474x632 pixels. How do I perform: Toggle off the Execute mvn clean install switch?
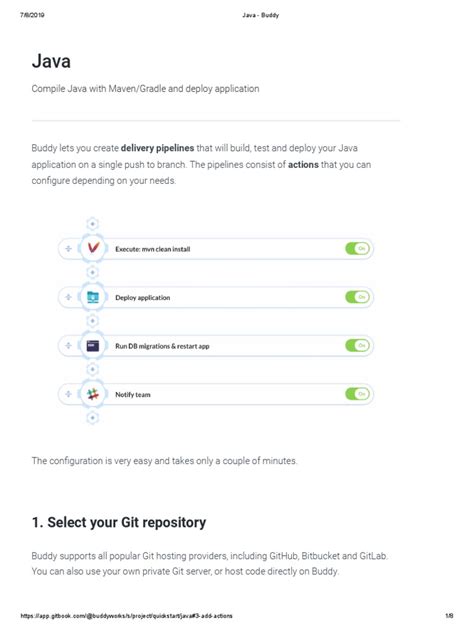tap(357, 249)
